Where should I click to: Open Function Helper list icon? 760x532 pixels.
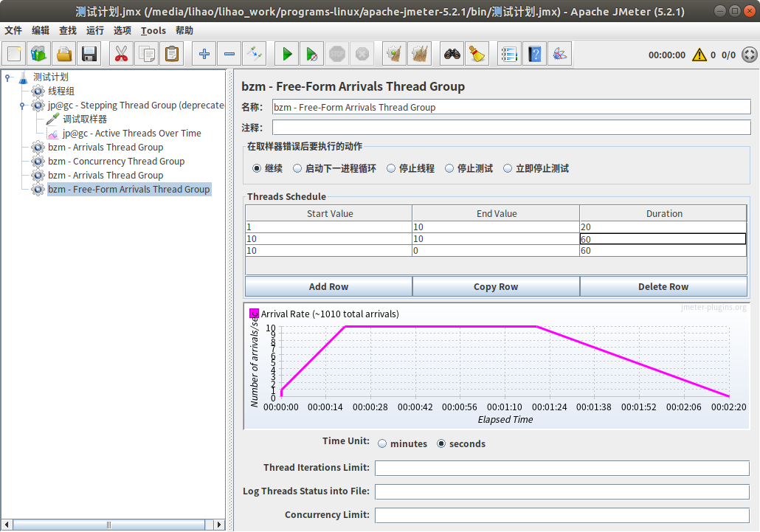pos(509,54)
